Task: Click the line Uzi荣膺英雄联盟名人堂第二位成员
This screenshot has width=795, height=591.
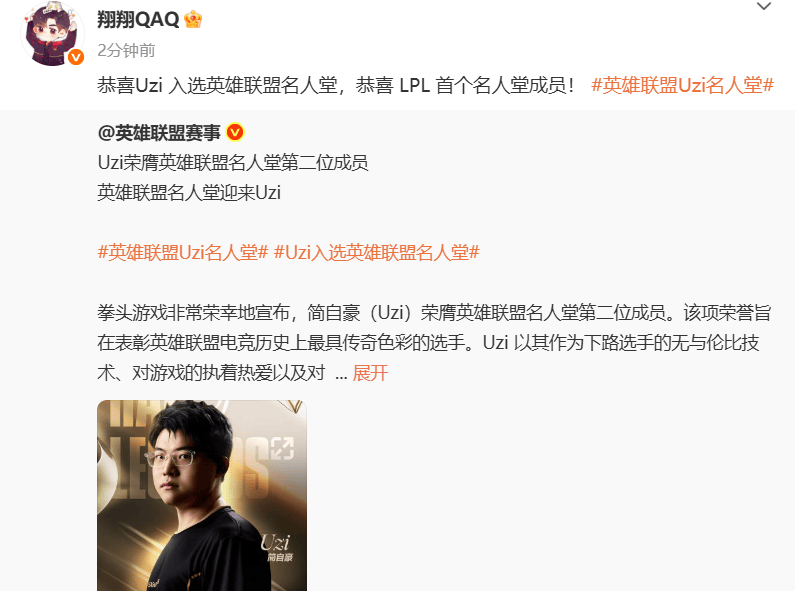Action: pyautogui.click(x=233, y=163)
